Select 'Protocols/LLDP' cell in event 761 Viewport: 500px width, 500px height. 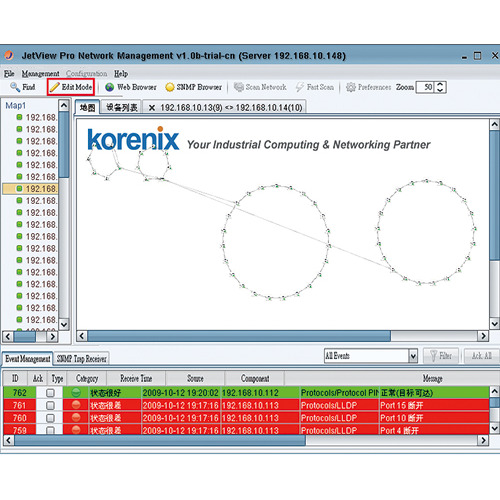point(339,405)
